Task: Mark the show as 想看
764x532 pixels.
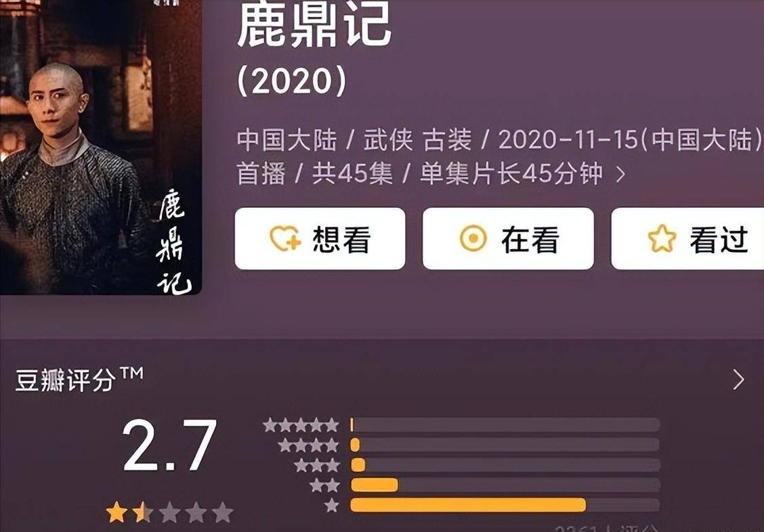Action: coord(320,238)
